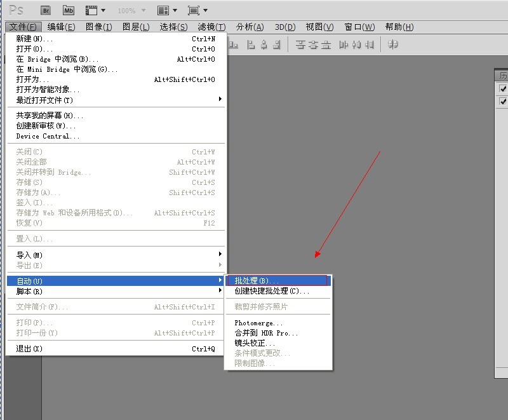Launch Adobe Bridge via the Br icon
Viewport: 508px width, 420px height.
point(46,10)
